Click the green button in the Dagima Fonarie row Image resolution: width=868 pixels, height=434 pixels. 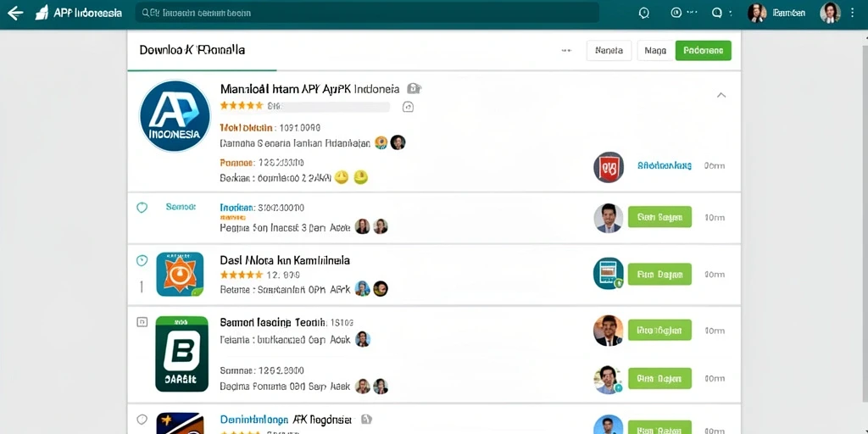coord(659,379)
